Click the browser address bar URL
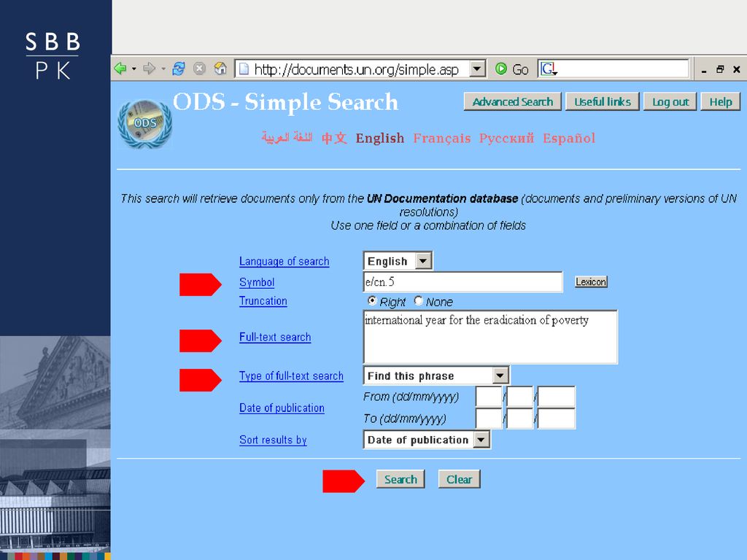Screen dimensions: 747x560 (356, 69)
